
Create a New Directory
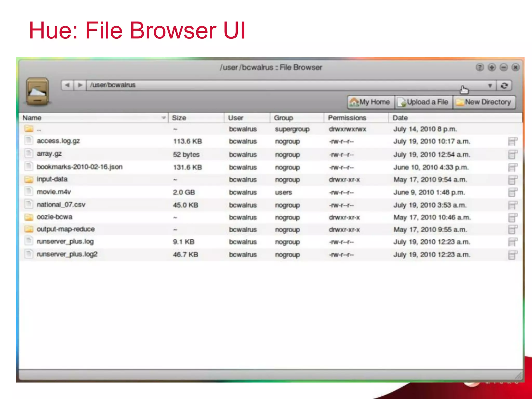(484, 102)
